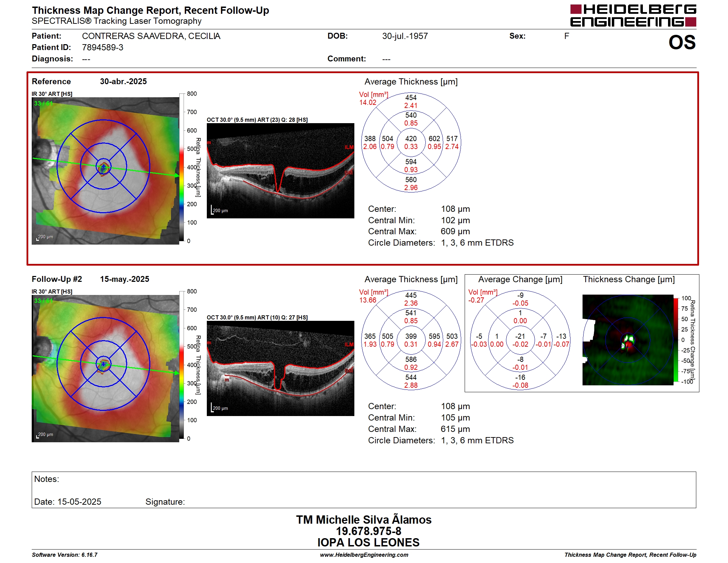This screenshot has width=728, height=563.
Task: Click the Thickness Change red-green color scale
Action: point(676,340)
